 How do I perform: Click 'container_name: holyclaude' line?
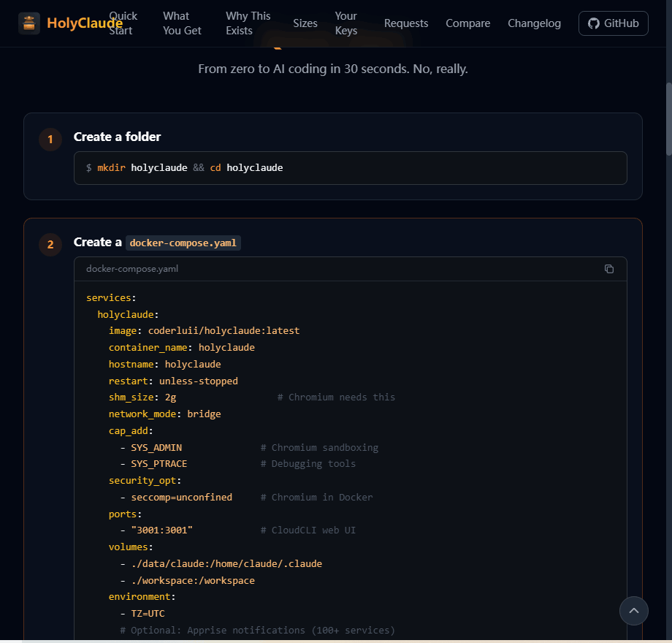tap(182, 348)
